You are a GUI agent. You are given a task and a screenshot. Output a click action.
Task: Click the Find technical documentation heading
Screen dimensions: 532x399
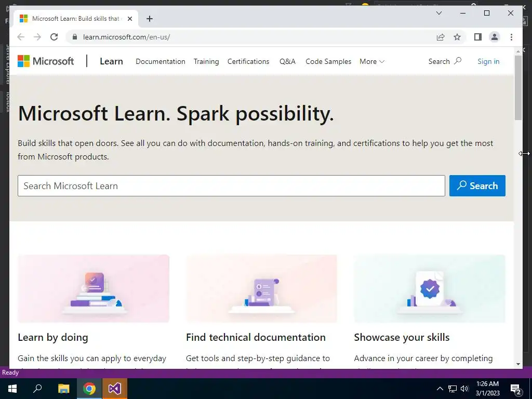256,337
